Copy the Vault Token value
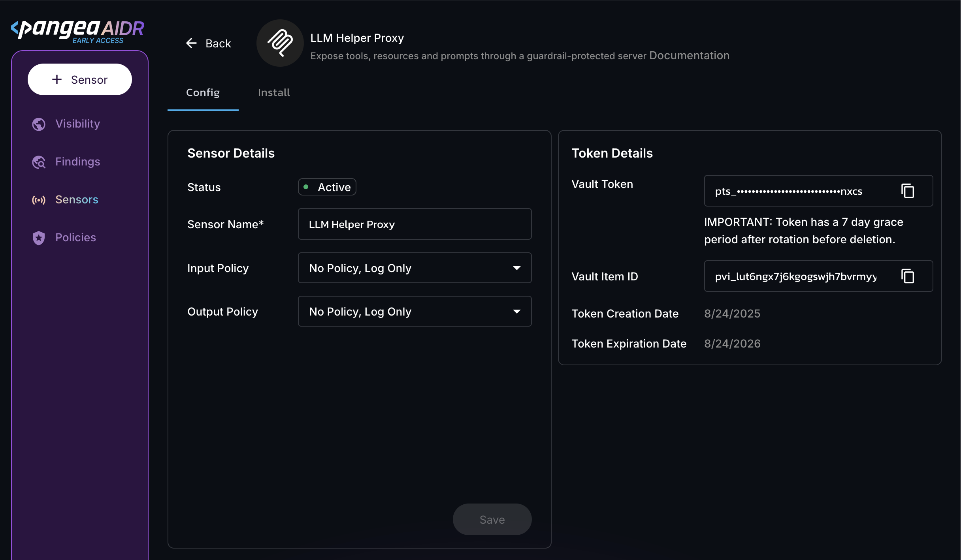Viewport: 961px width, 560px height. [x=908, y=191]
